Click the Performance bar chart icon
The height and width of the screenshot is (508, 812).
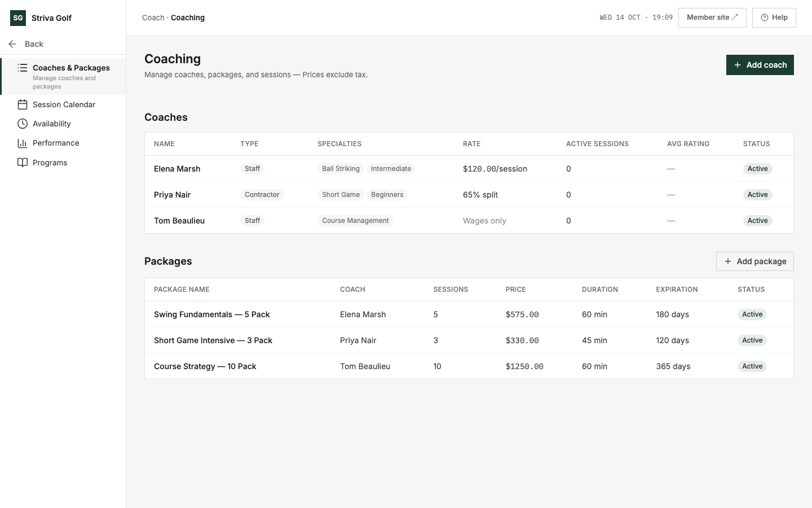tap(23, 143)
